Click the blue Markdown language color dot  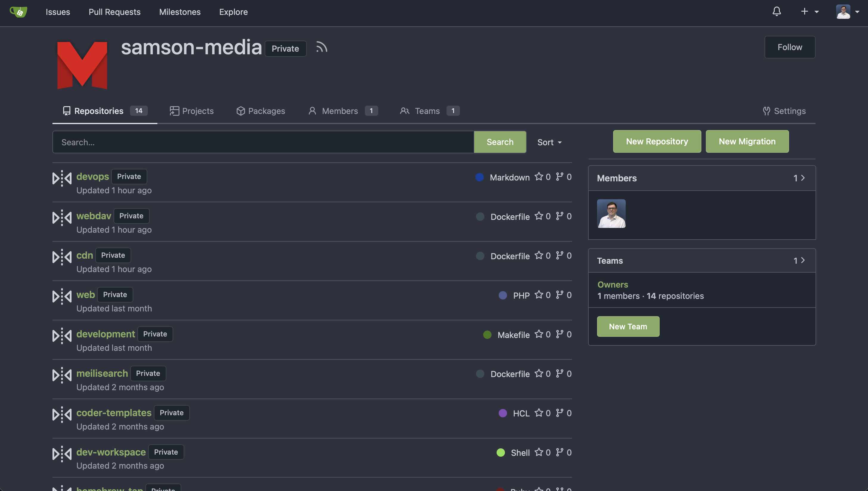point(480,177)
